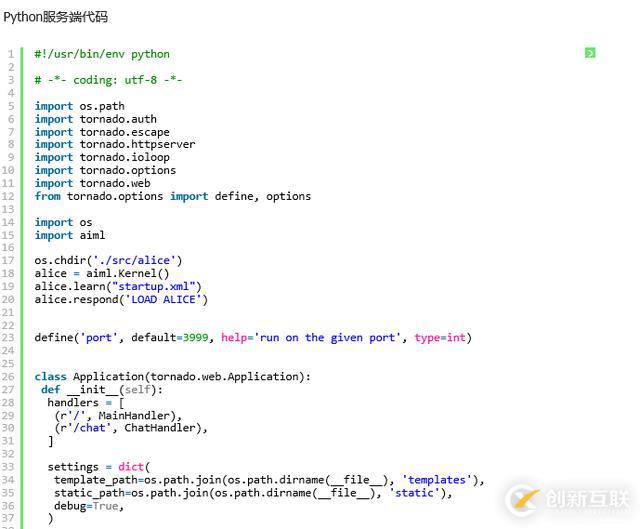Click the 'settings = dict(' line
Viewport: 640px width, 529px height.
pos(99,467)
